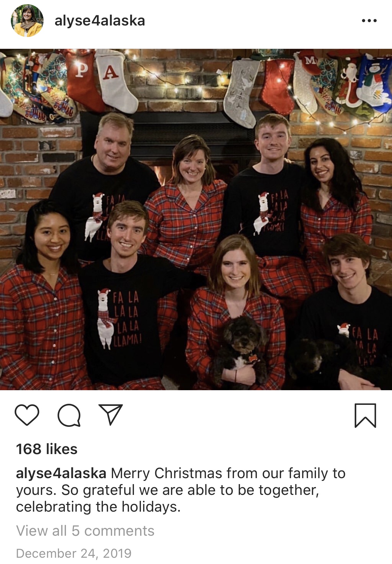392x564 pixels.
Task: Tap the December 24, 2019 timestamp
Action: tap(74, 553)
